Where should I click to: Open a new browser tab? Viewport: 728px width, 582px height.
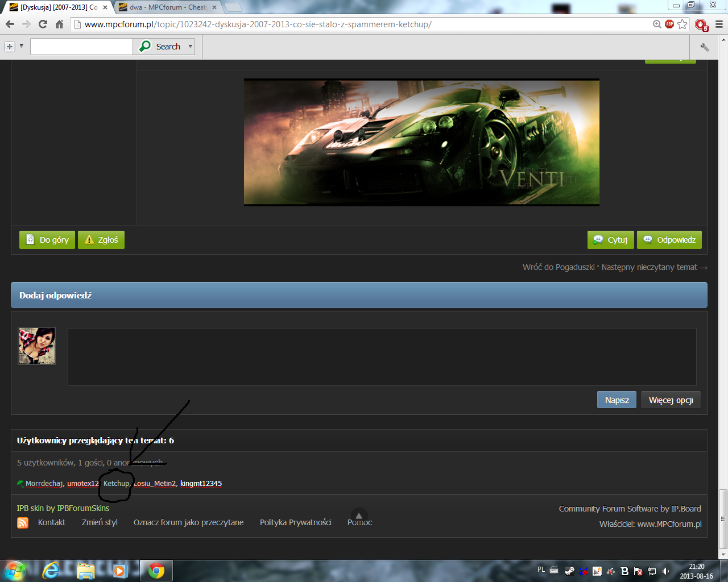coord(233,7)
